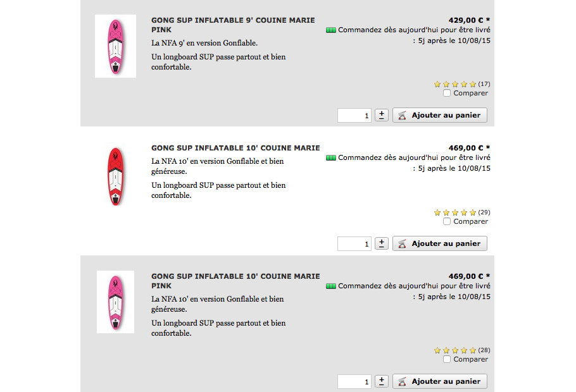The width and height of the screenshot is (576, 392).
Task: Click quantity stepper for red 10' Couine Marie
Action: coord(382,243)
